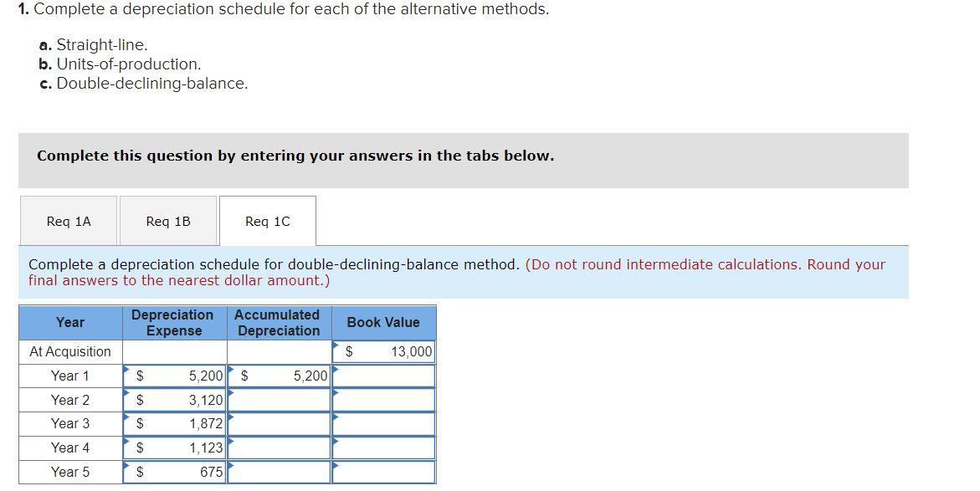Click the empty Year 4 Accumulated Depreciation cell
This screenshot has height=491, width=980.
280,448
